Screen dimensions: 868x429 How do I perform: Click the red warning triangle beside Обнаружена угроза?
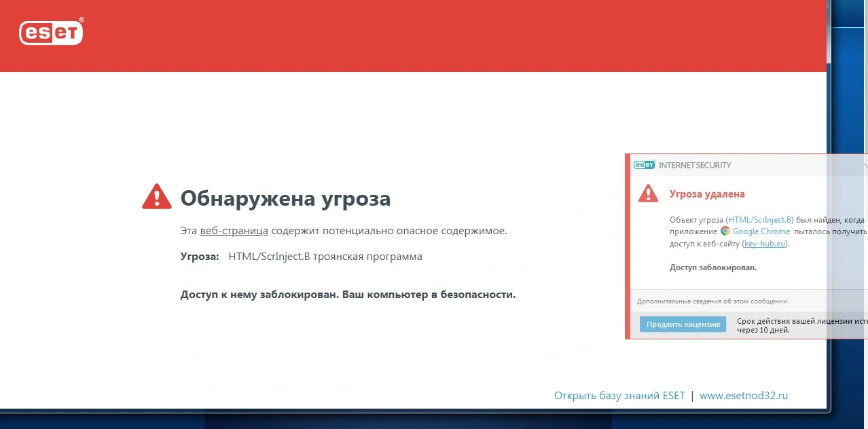click(x=157, y=197)
